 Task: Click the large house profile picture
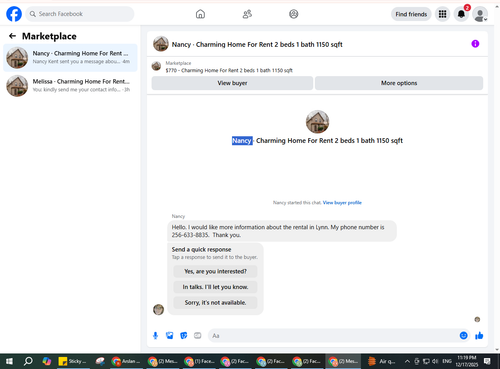(x=317, y=122)
